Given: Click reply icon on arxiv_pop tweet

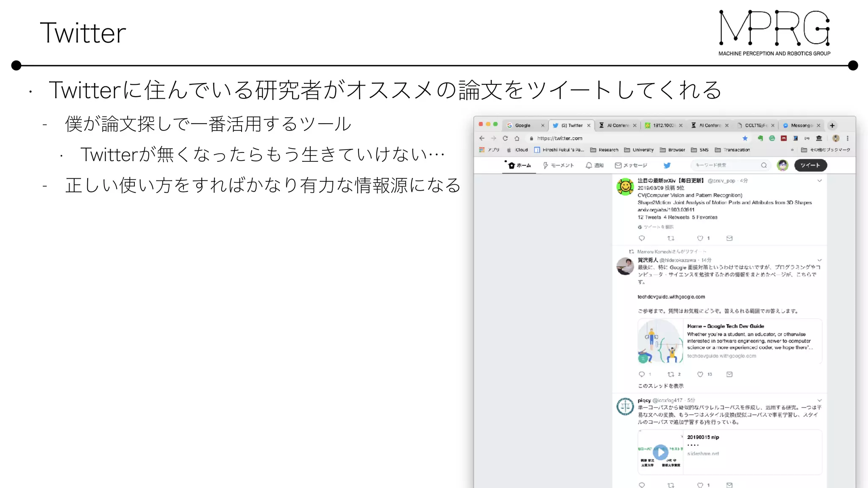Looking at the screenshot, I should click(642, 238).
